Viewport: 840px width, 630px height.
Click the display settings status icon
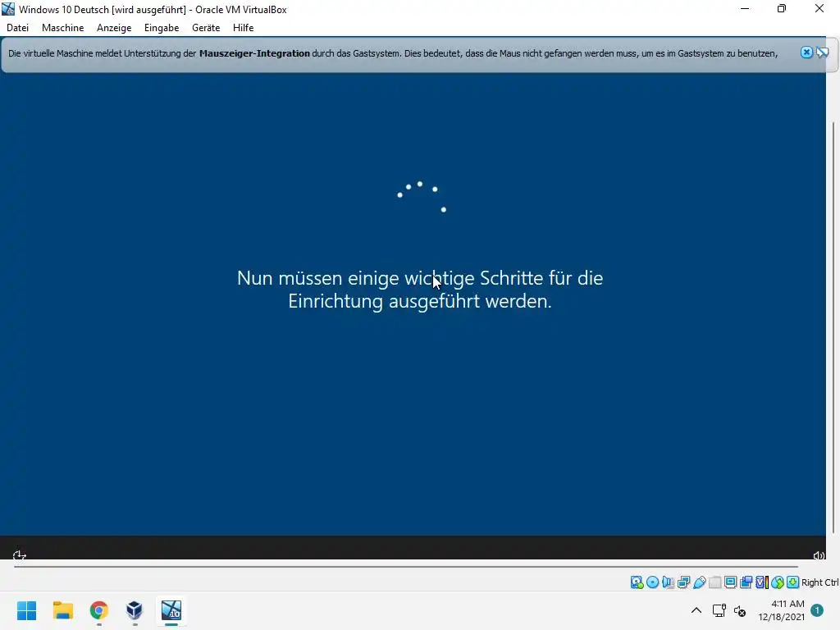tap(730, 582)
